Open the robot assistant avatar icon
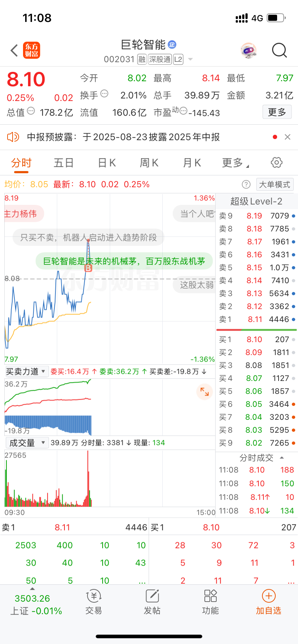 point(248,51)
